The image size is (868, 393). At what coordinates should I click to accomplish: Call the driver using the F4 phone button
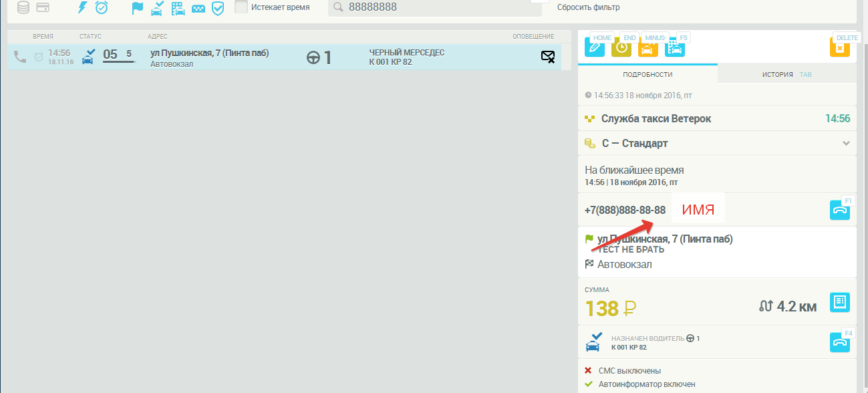pos(839,342)
